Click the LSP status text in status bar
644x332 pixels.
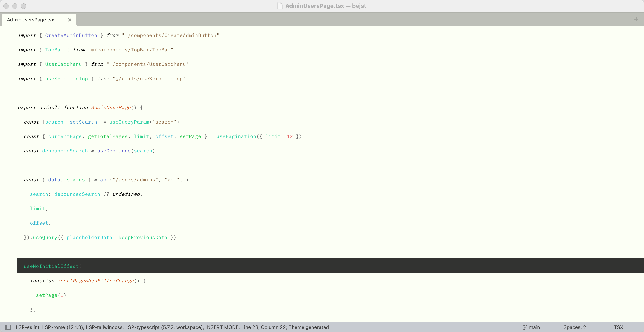[x=172, y=327]
